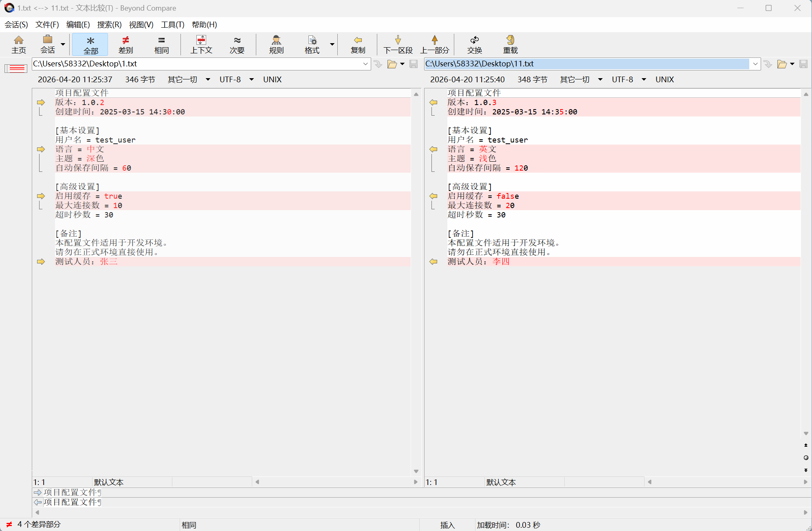
Task: Toggle 相同 show same lines
Action: coord(161,44)
